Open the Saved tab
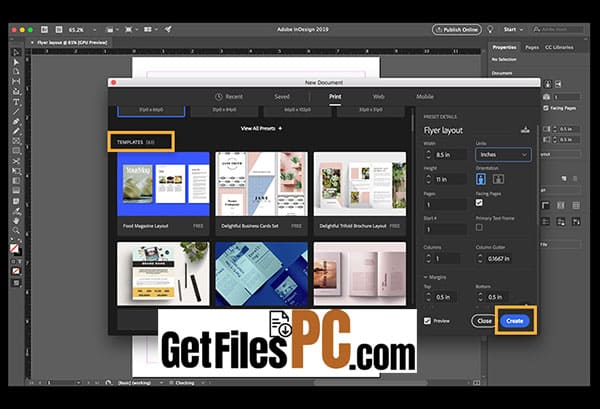The image size is (600, 409). click(x=282, y=97)
